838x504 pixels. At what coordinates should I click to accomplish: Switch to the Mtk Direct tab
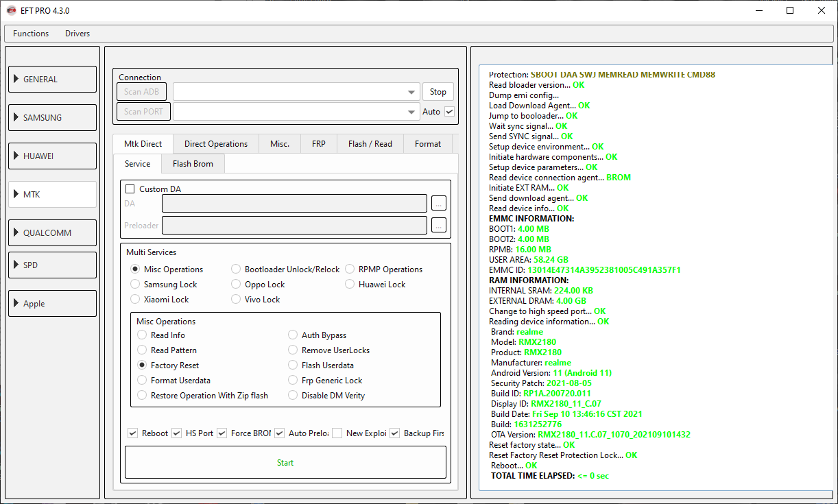[143, 144]
